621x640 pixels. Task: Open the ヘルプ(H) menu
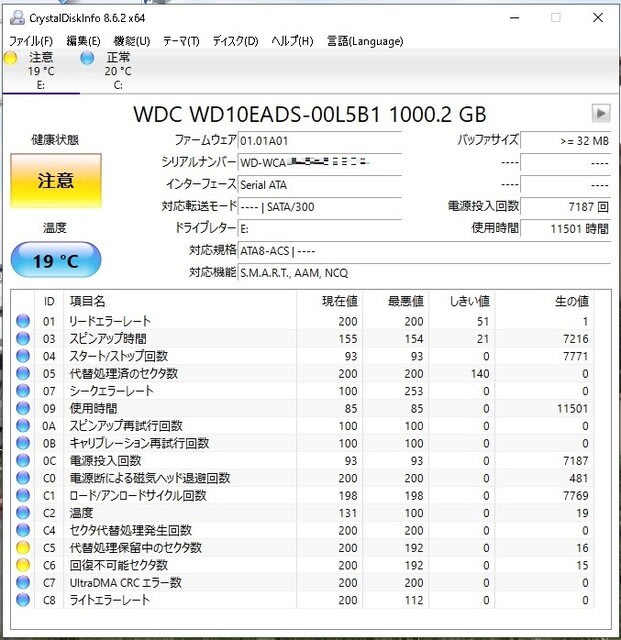292,41
